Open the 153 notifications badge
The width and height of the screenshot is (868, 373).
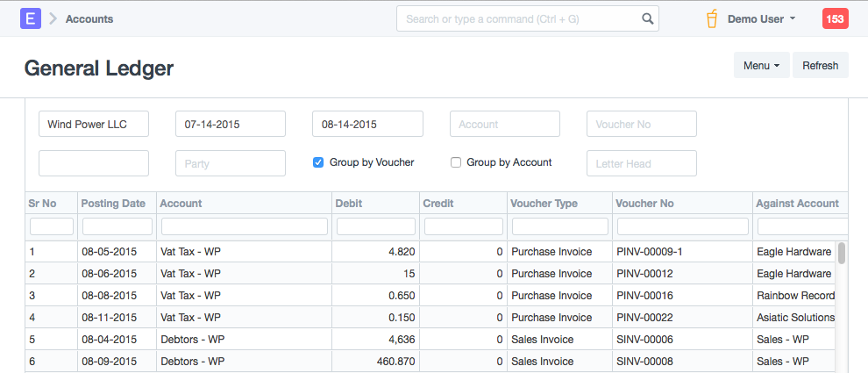pos(835,18)
